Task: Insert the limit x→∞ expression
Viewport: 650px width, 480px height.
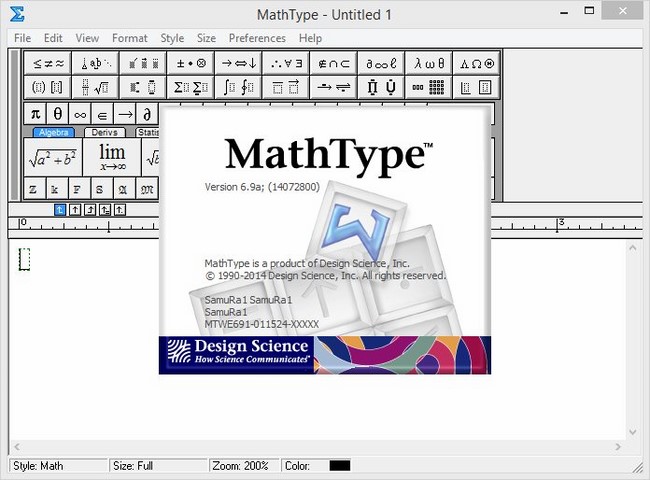Action: [x=112, y=157]
